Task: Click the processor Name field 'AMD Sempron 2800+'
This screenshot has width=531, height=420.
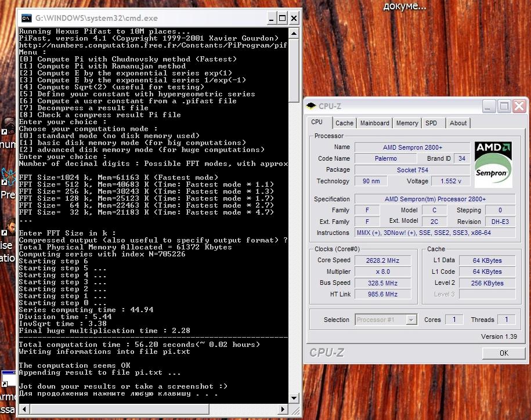Action: point(412,147)
